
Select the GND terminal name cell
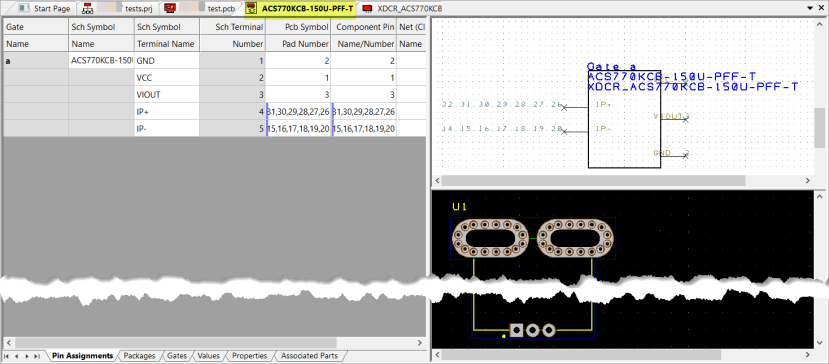[167, 61]
